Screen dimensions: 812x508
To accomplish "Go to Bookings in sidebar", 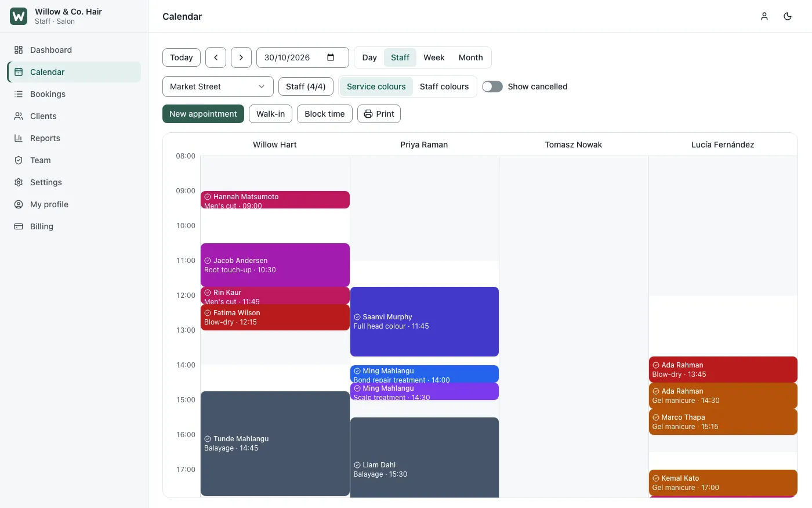I will [x=74, y=94].
